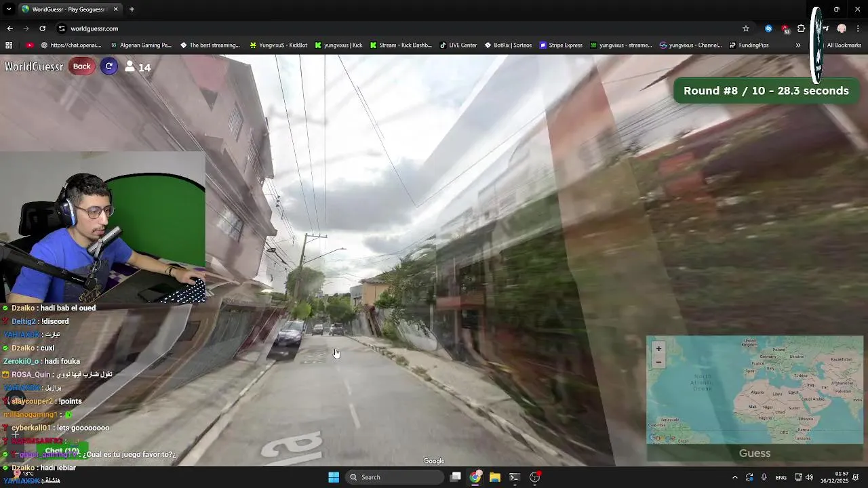Open the apps grid in bookmarks bar

click(x=9, y=45)
